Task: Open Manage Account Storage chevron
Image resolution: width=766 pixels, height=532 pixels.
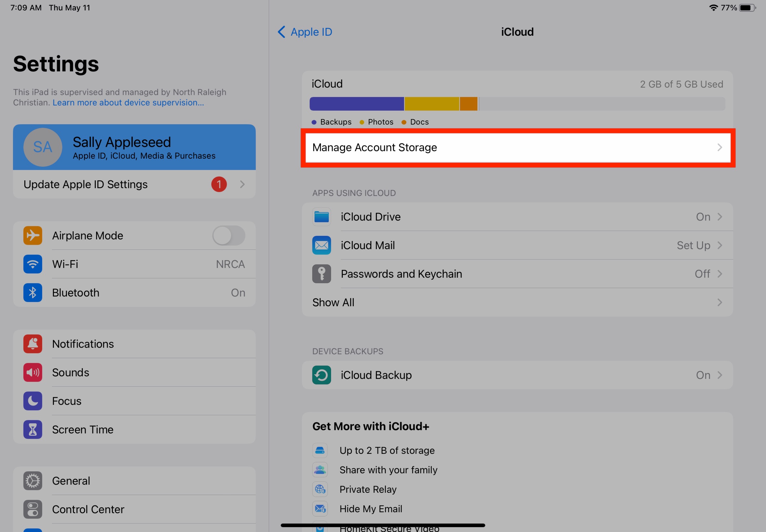Action: (720, 147)
